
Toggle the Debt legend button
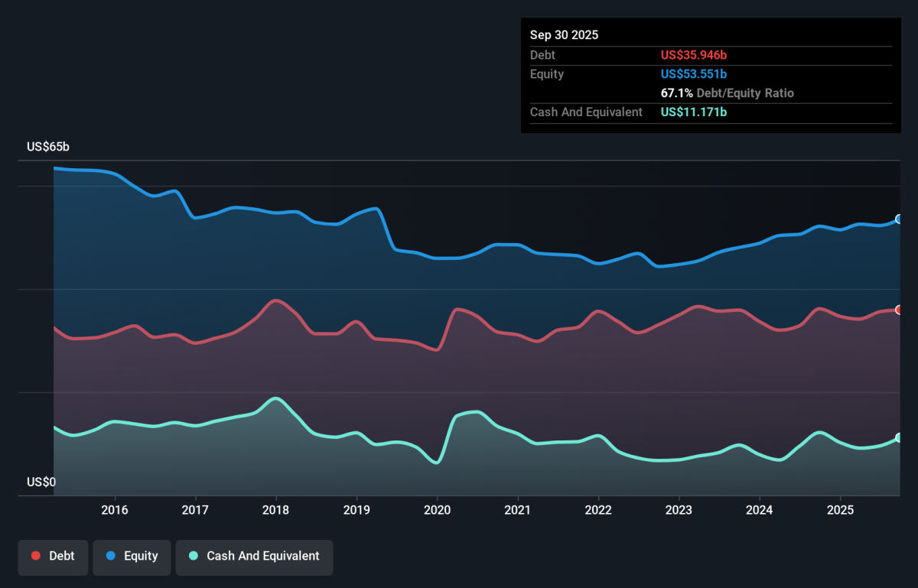pos(53,556)
